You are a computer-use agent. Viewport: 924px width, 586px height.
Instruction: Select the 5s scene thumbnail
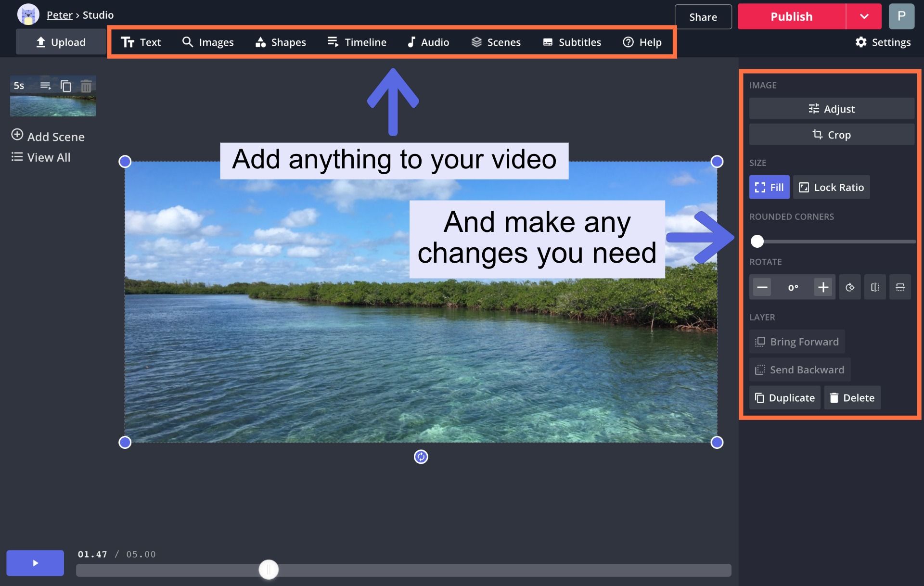pyautogui.click(x=53, y=105)
